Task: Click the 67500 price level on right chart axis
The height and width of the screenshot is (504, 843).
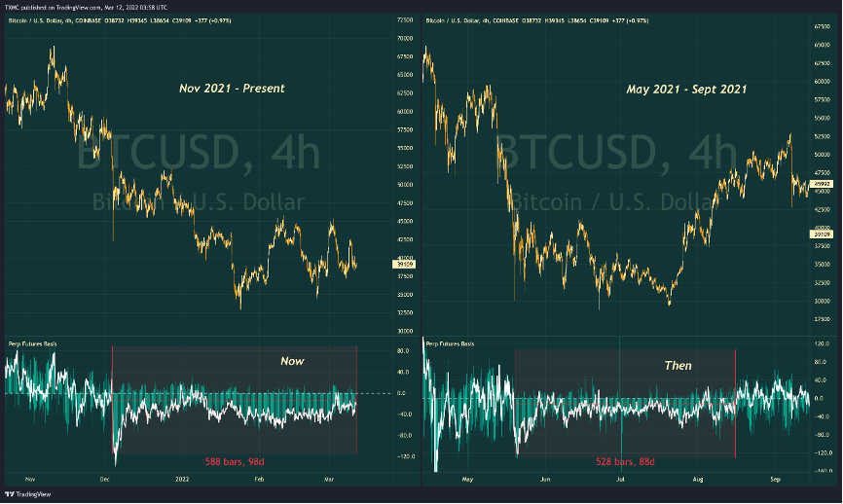Action: point(822,26)
